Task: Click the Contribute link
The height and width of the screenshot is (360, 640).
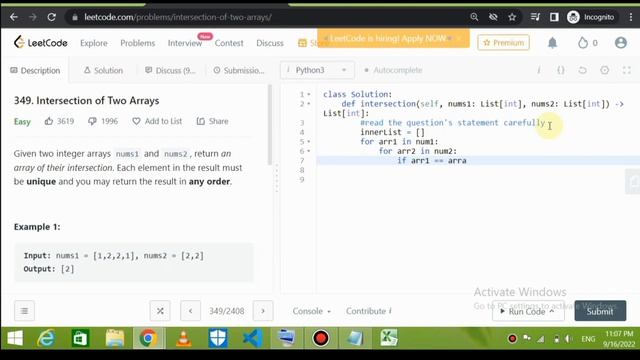Action: pos(369,311)
